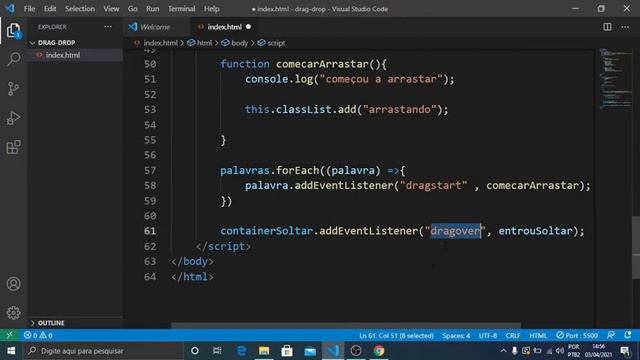This screenshot has height=360, width=640.
Task: Click POR PTB2 language indicator
Action: coord(573,351)
